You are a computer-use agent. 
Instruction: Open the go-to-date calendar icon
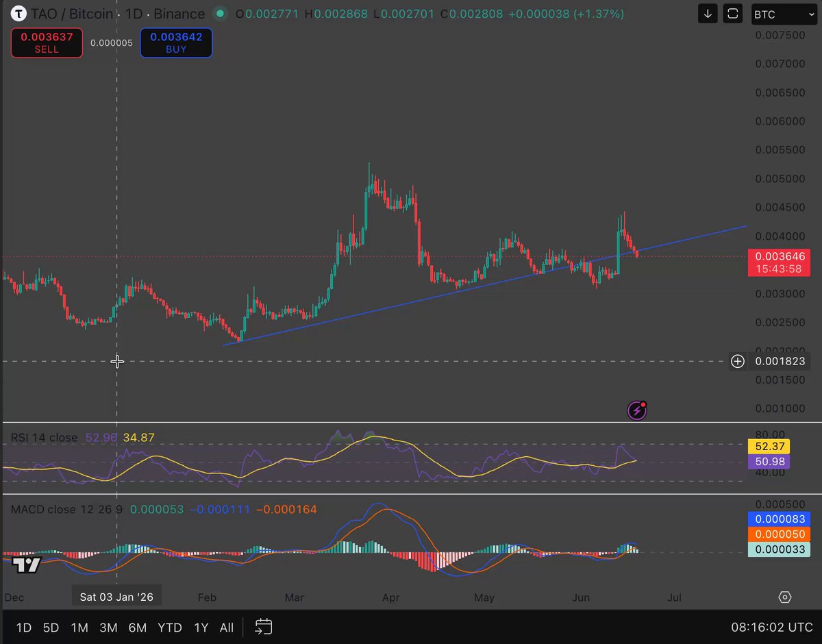click(264, 627)
